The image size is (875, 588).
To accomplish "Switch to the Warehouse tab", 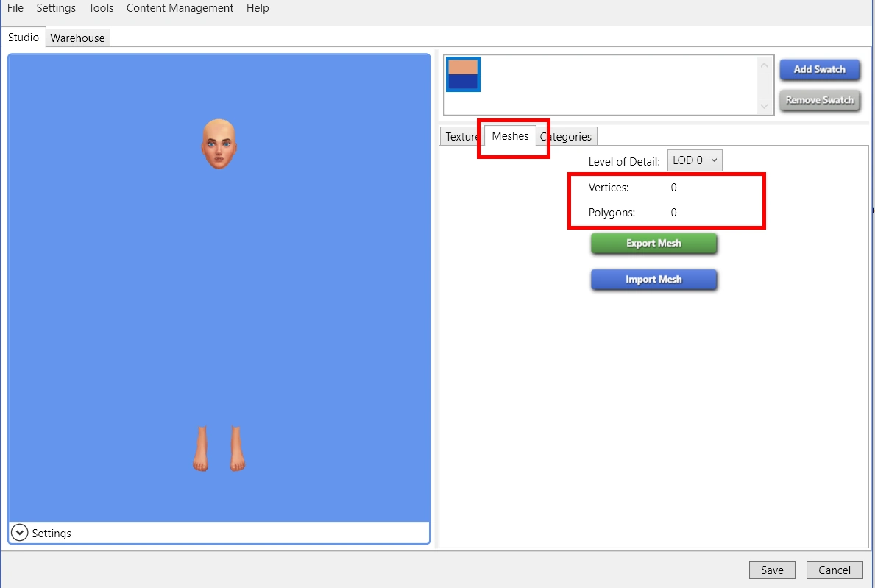I will [77, 38].
